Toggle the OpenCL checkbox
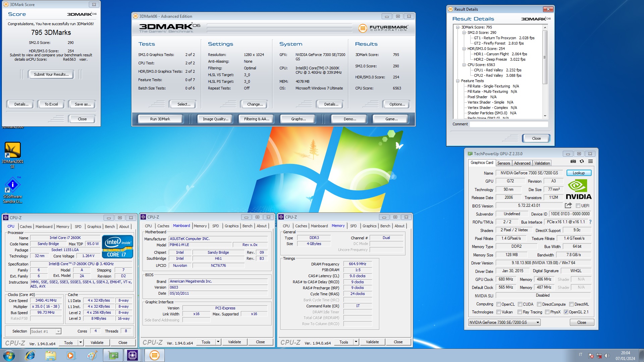644x362 pixels. [x=499, y=304]
